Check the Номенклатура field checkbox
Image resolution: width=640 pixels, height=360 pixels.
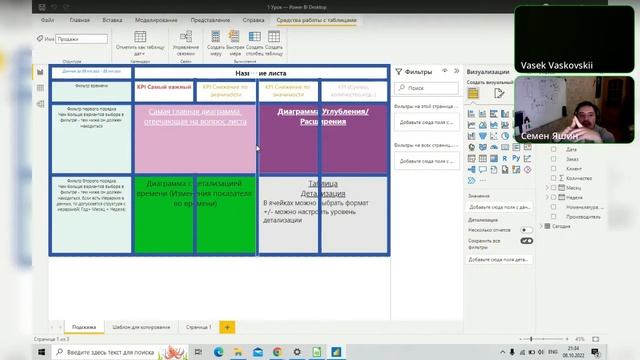click(553, 207)
